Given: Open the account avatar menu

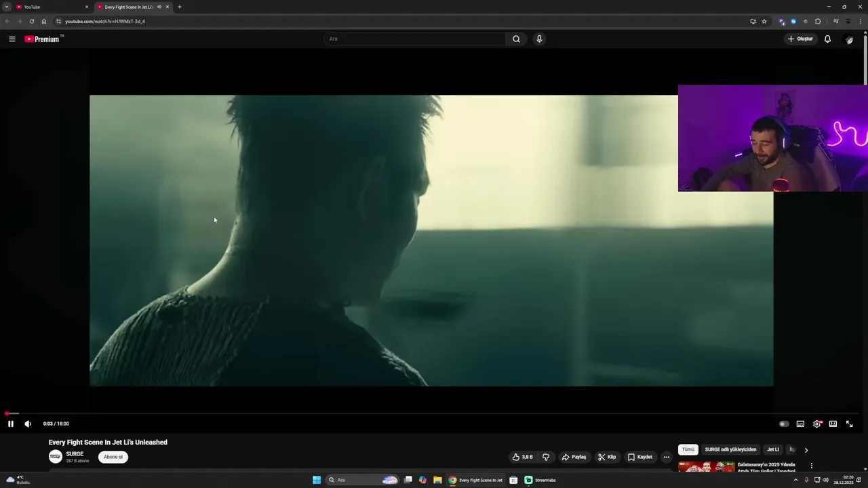Looking at the screenshot, I should [x=848, y=39].
